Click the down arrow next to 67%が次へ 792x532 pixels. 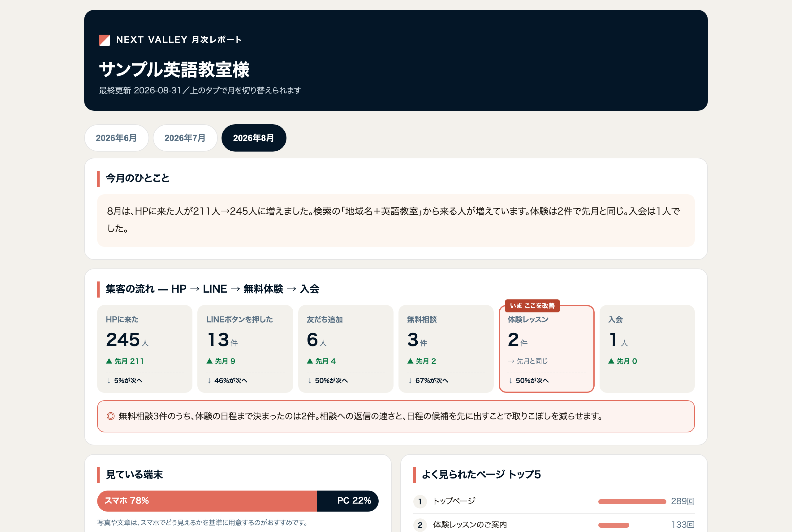[410, 381]
